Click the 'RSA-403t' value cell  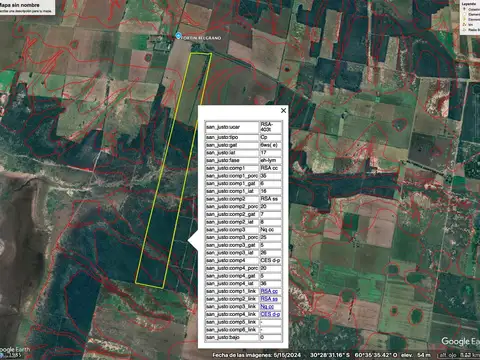(x=271, y=127)
